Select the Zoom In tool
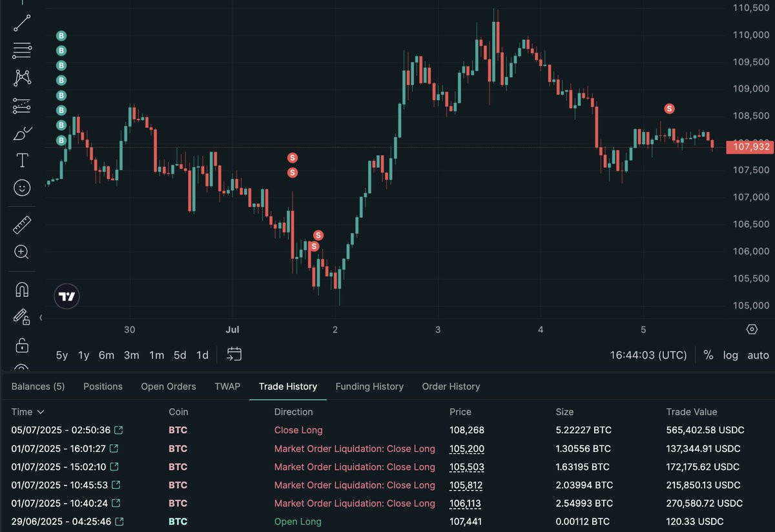 [22, 252]
